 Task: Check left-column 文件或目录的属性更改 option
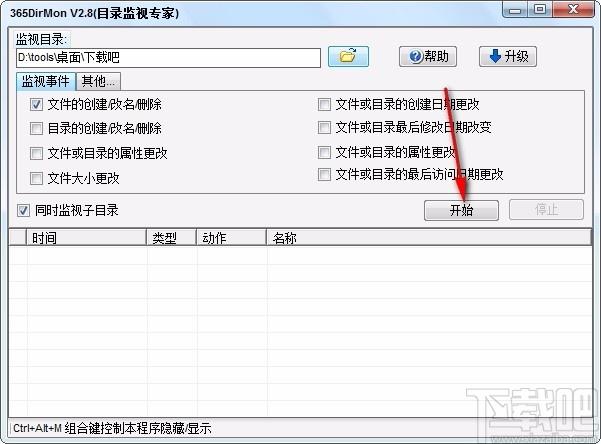click(36, 153)
